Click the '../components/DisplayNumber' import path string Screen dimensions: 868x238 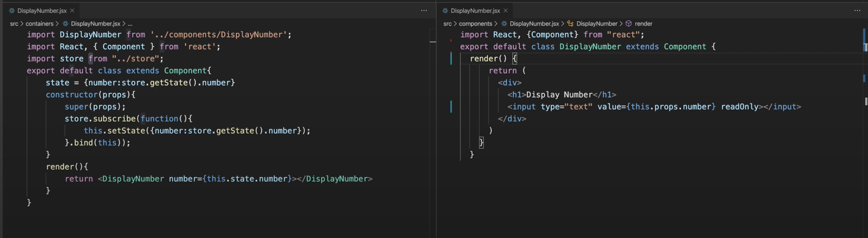point(218,35)
